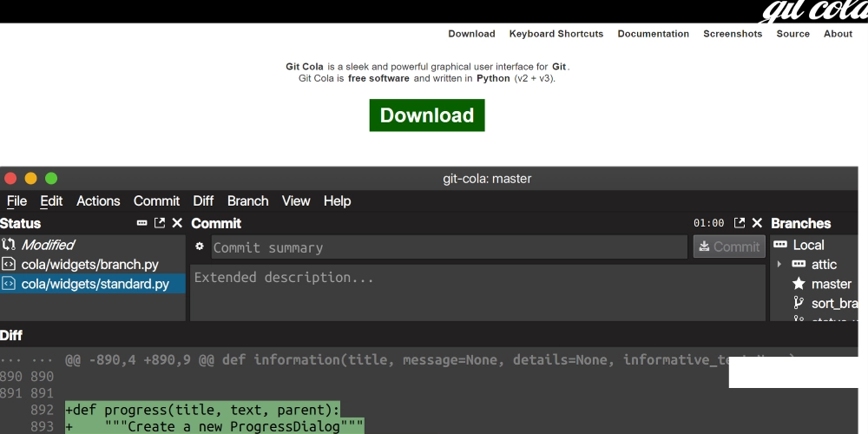Collapse the Local branches group
This screenshot has height=434, width=868.
click(x=779, y=245)
